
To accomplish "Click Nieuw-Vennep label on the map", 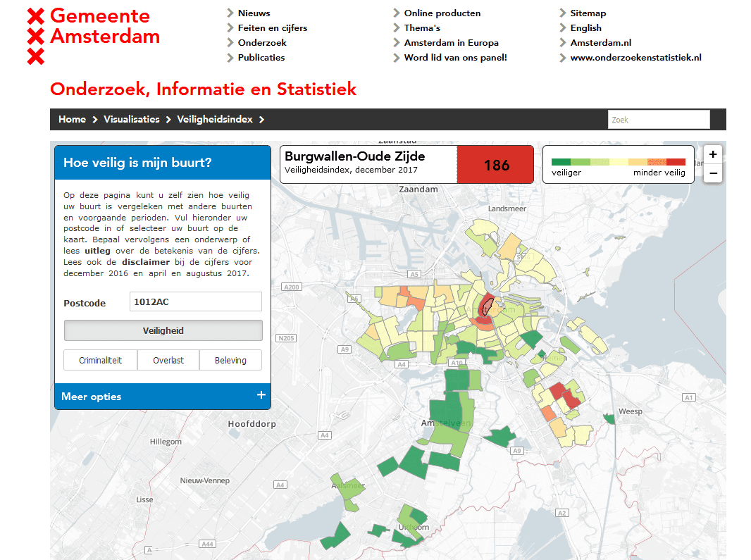I will click(x=204, y=480).
